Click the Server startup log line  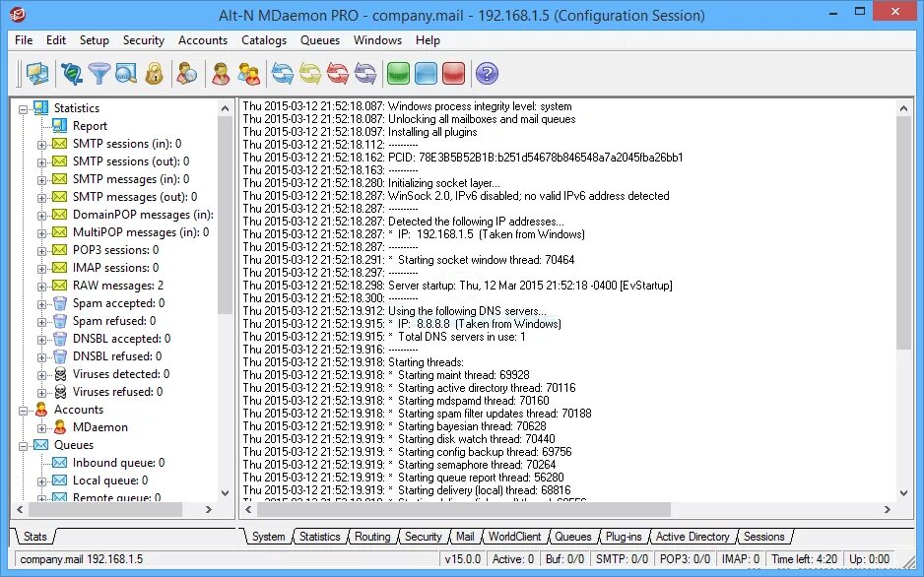pos(458,285)
